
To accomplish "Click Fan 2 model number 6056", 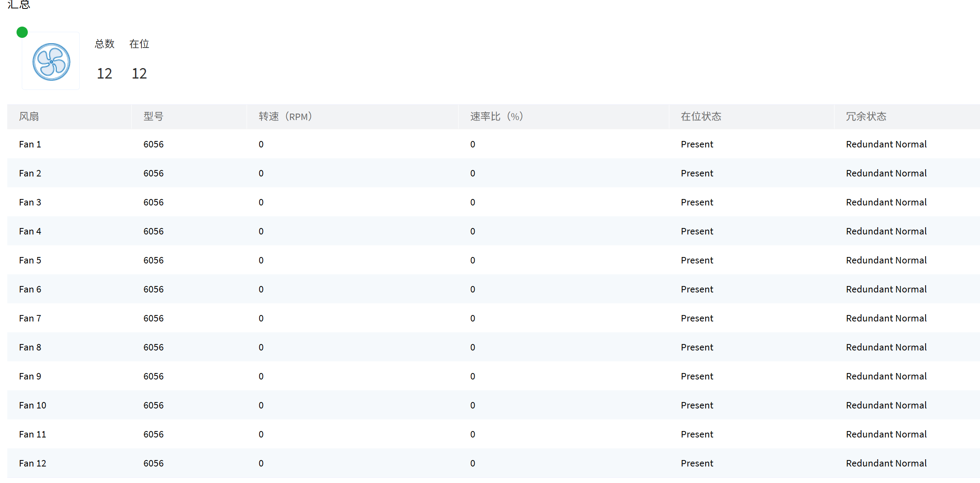I will click(154, 173).
